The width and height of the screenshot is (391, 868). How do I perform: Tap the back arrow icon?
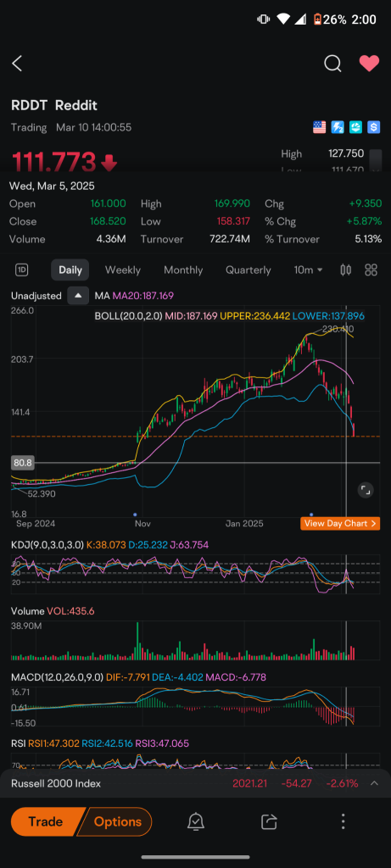[x=17, y=64]
